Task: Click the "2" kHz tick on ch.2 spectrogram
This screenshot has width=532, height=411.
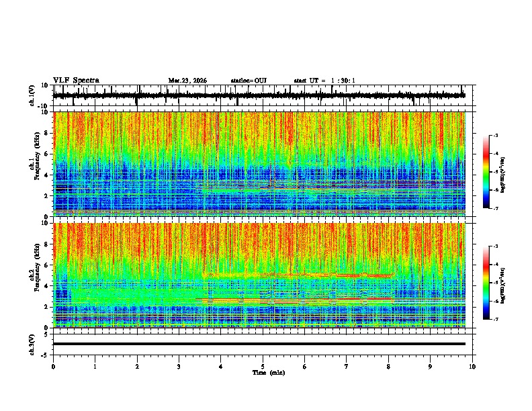Action: (46, 307)
